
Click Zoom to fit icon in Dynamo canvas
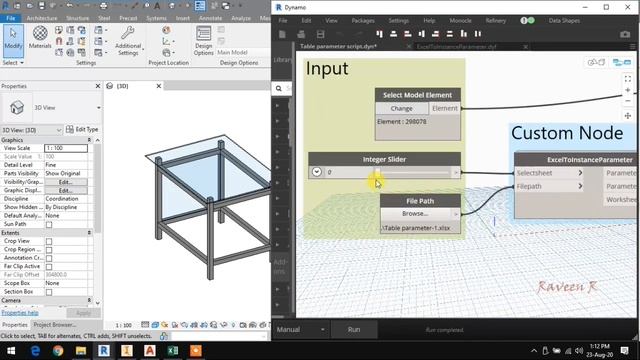(x=628, y=78)
